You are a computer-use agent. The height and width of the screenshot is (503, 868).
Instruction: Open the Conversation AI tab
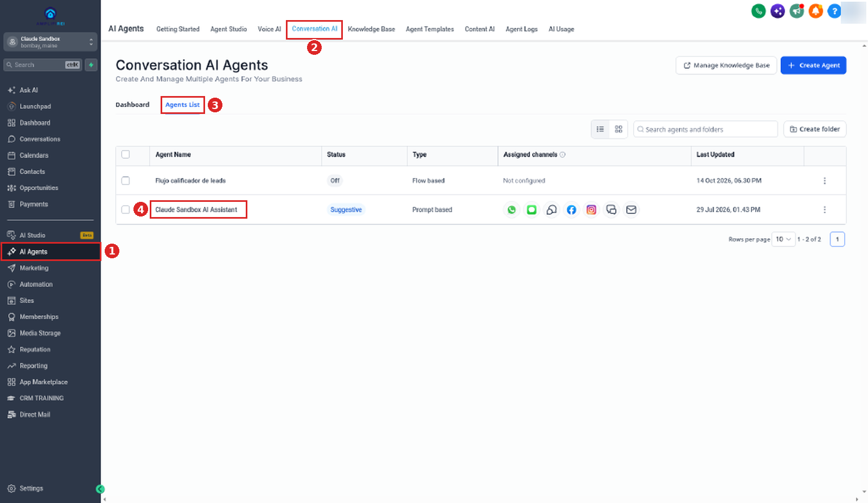pos(315,29)
